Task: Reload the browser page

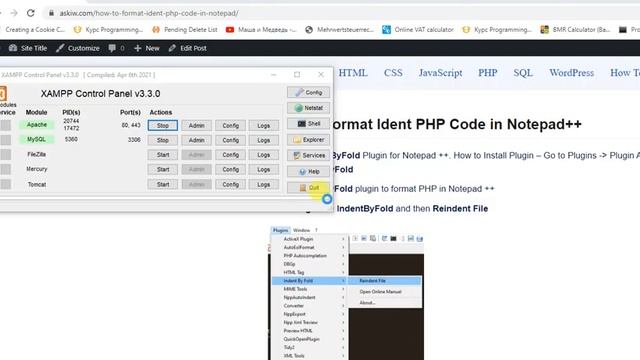Action: (x=31, y=13)
